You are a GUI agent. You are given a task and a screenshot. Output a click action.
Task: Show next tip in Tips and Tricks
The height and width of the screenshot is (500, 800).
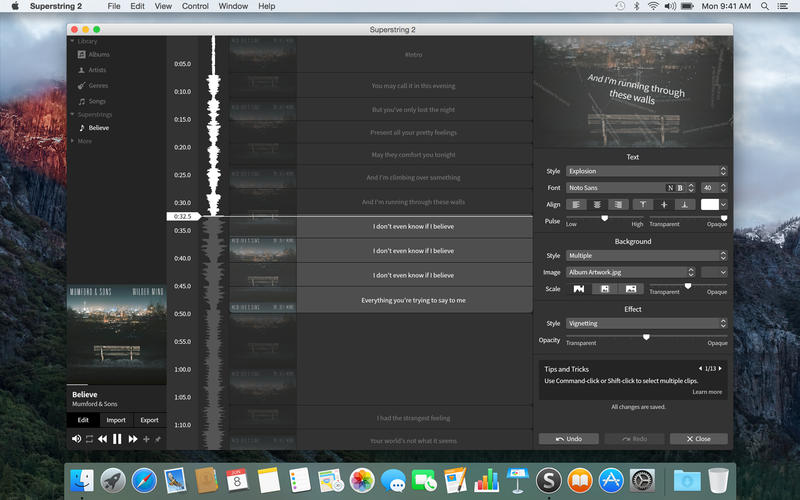point(720,368)
